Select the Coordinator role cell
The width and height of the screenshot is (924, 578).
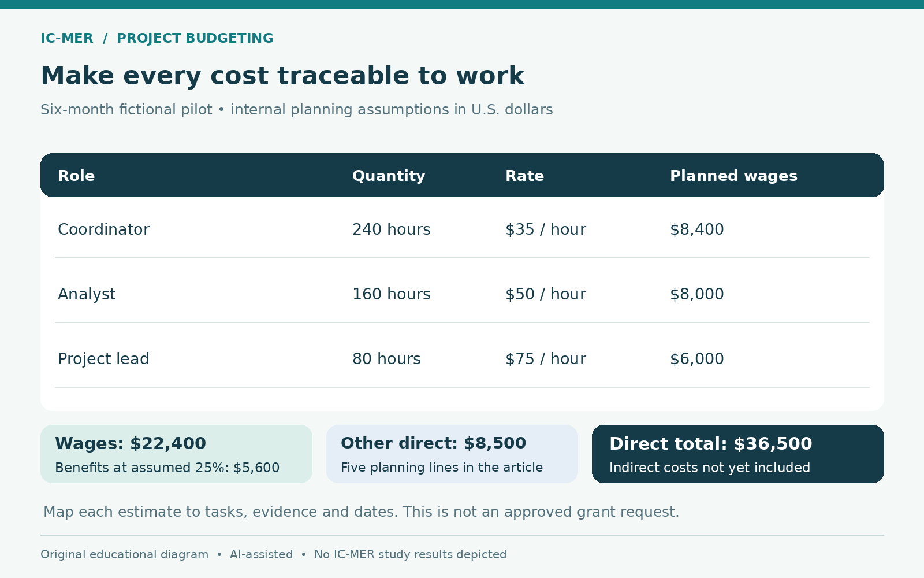pyautogui.click(x=103, y=229)
